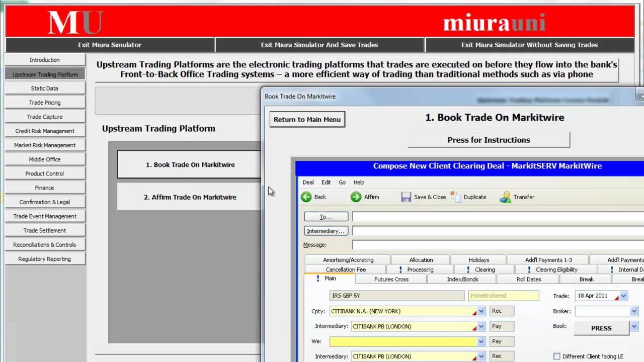Click 1. Book Trade On Markitwire button
The height and width of the screenshot is (362, 644).
(190, 164)
